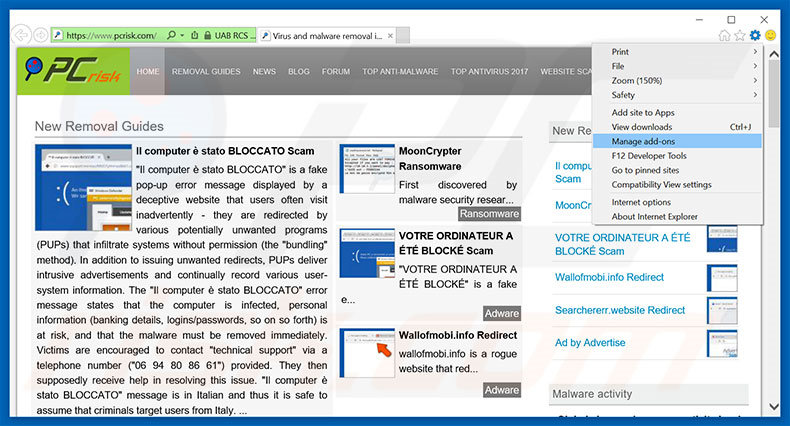The height and width of the screenshot is (426, 790).
Task: Expand the Zoom (150%) submenu
Action: click(x=677, y=81)
